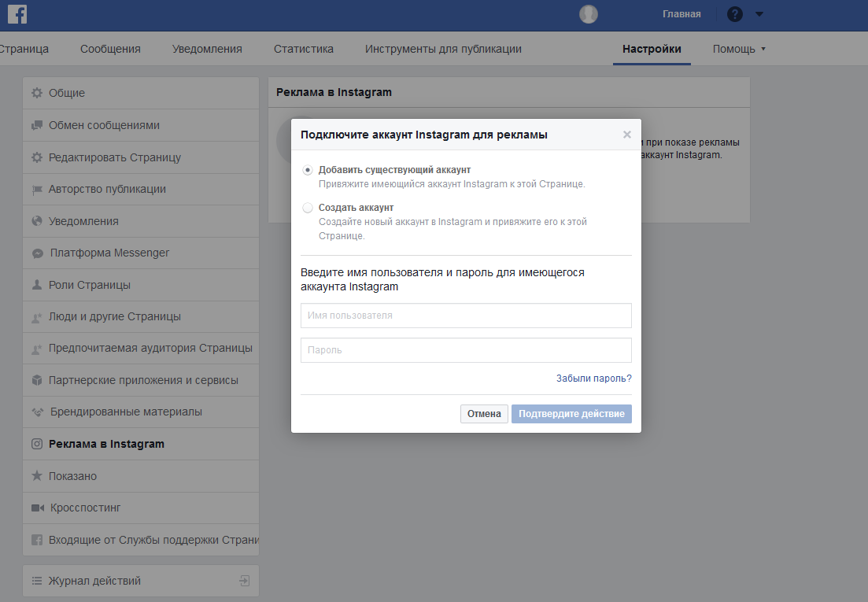Expand the account dropdown arrow in top bar
Image resolution: width=868 pixels, height=602 pixels.
click(759, 14)
